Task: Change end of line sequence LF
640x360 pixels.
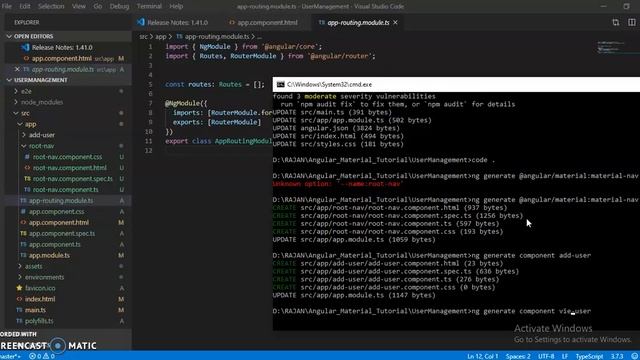Action: pos(565,356)
